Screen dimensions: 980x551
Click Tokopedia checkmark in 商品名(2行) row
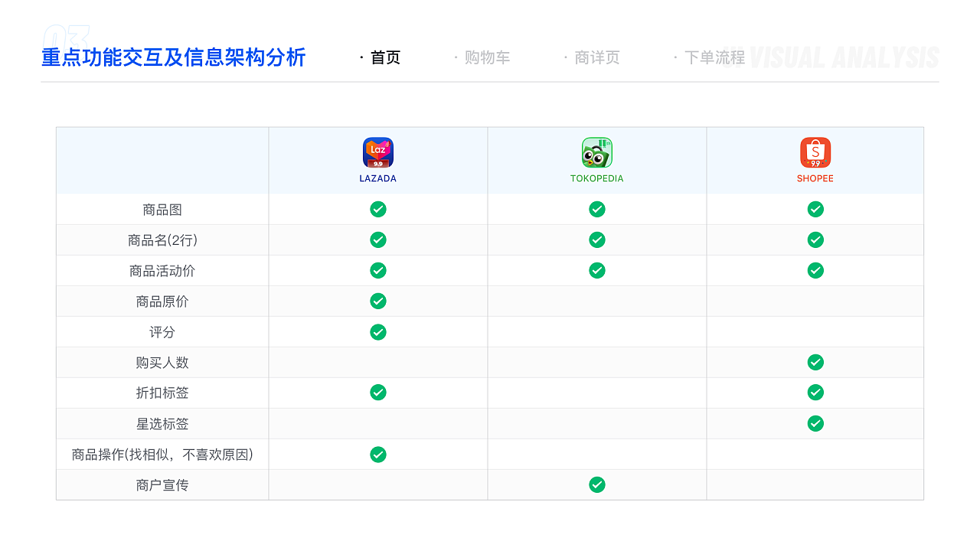pos(597,240)
